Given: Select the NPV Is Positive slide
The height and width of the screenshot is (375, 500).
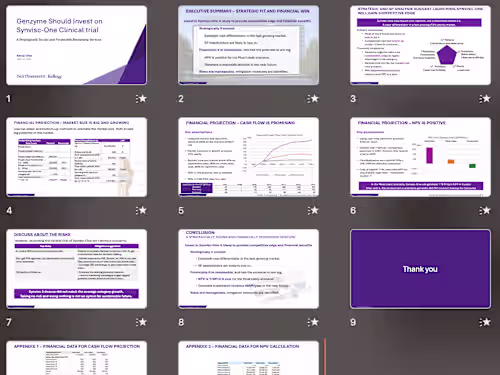Looking at the screenshot, I should point(420,157).
